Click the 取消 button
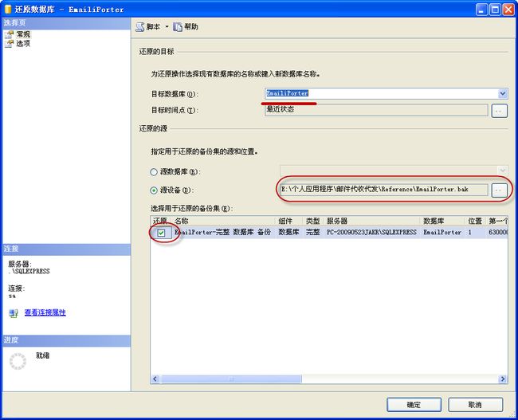This screenshot has height=420, width=518. (475, 405)
